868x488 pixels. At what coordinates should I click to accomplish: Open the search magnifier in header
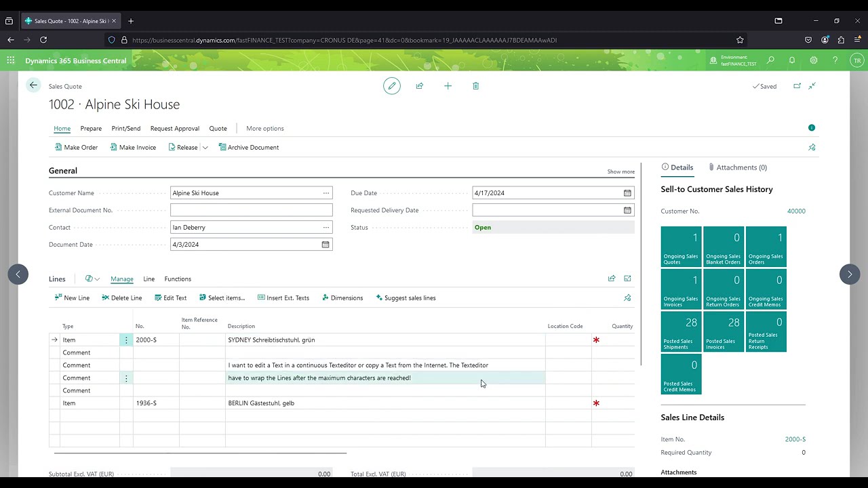point(770,60)
